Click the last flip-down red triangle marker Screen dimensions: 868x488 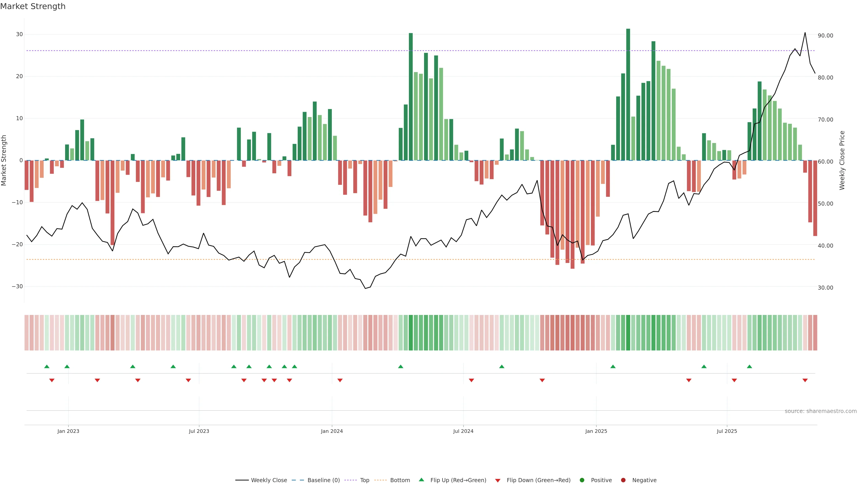(805, 380)
